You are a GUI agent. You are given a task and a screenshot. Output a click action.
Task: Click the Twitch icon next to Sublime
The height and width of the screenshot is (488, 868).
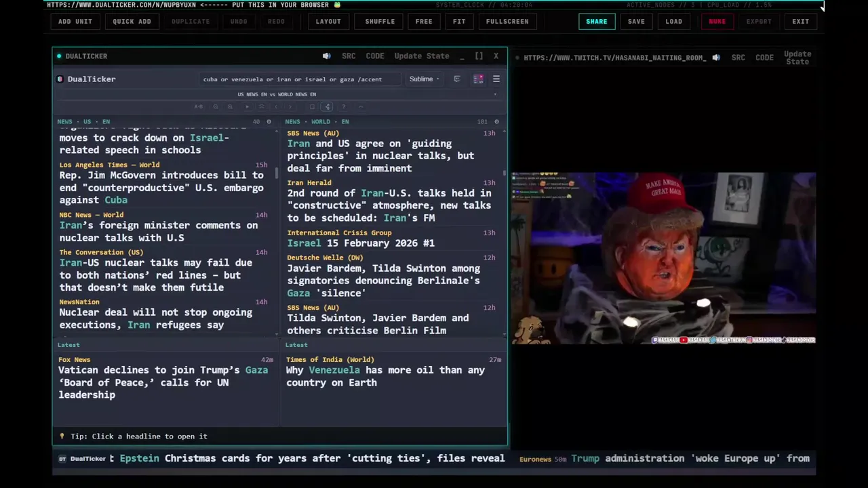pyautogui.click(x=457, y=79)
